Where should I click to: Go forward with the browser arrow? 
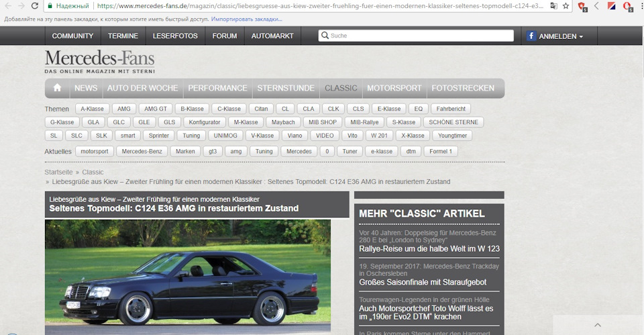coord(21,6)
